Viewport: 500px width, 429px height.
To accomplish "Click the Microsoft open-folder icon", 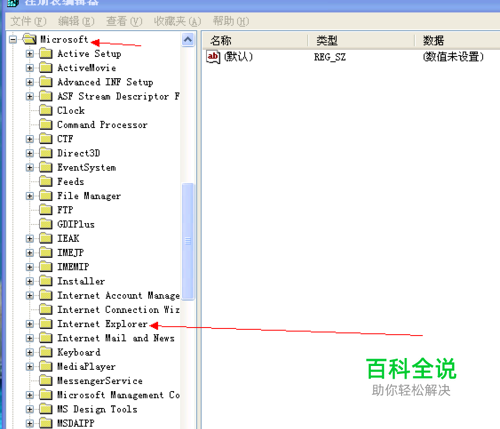I will 29,39.
